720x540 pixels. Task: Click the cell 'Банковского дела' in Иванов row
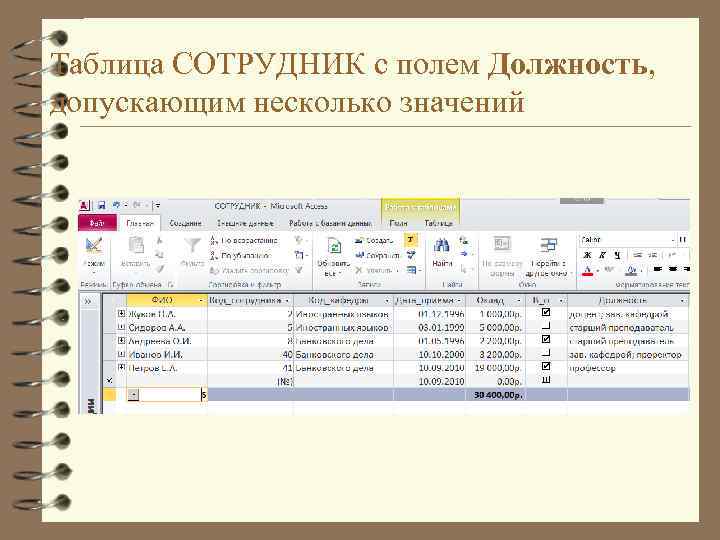click(x=343, y=354)
